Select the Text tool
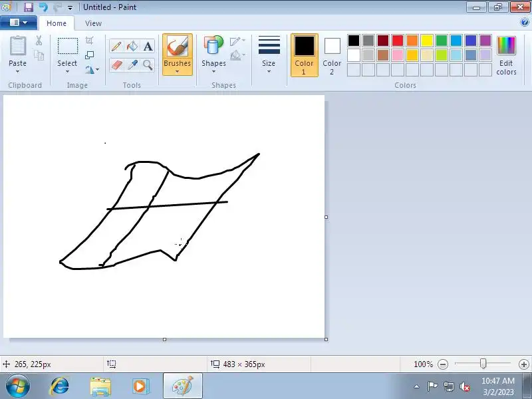Image resolution: width=532 pixels, height=399 pixels. click(x=148, y=46)
